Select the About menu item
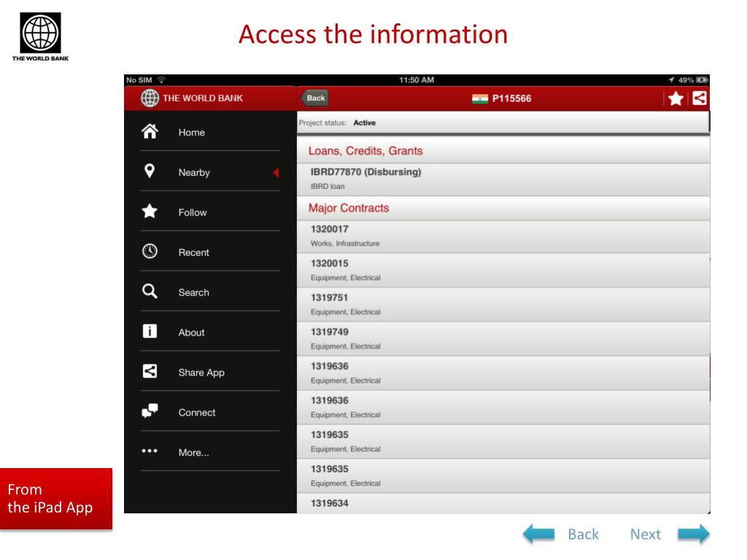The height and width of the screenshot is (560, 747). click(210, 332)
